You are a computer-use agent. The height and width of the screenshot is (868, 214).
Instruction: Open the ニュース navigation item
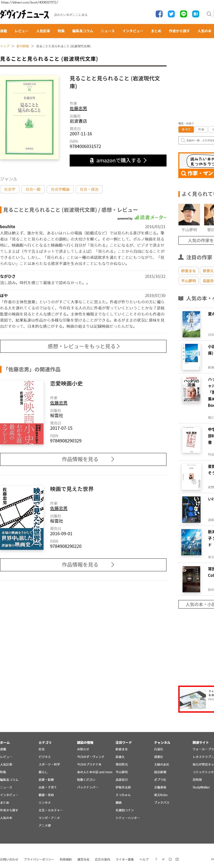(x=108, y=31)
